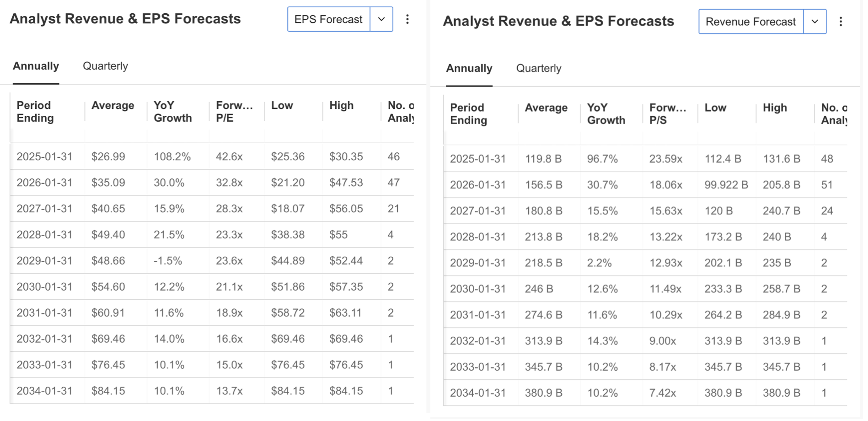
Task: Select the 42.6x forward P/E value
Action: tap(229, 157)
